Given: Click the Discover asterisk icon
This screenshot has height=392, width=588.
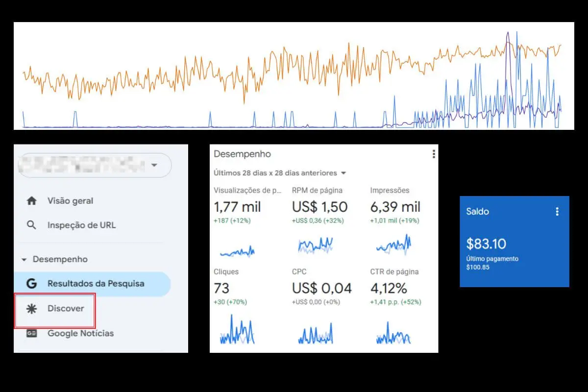Looking at the screenshot, I should click(32, 309).
